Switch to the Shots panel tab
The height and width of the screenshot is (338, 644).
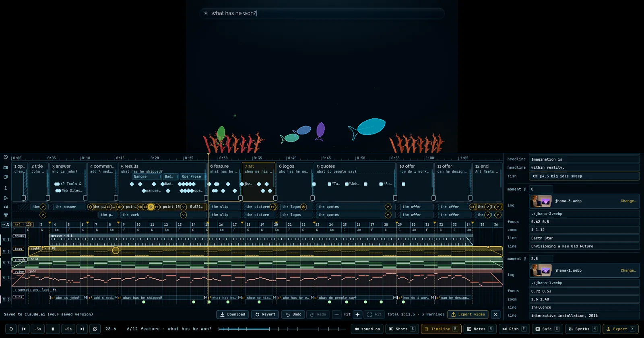pos(402,329)
